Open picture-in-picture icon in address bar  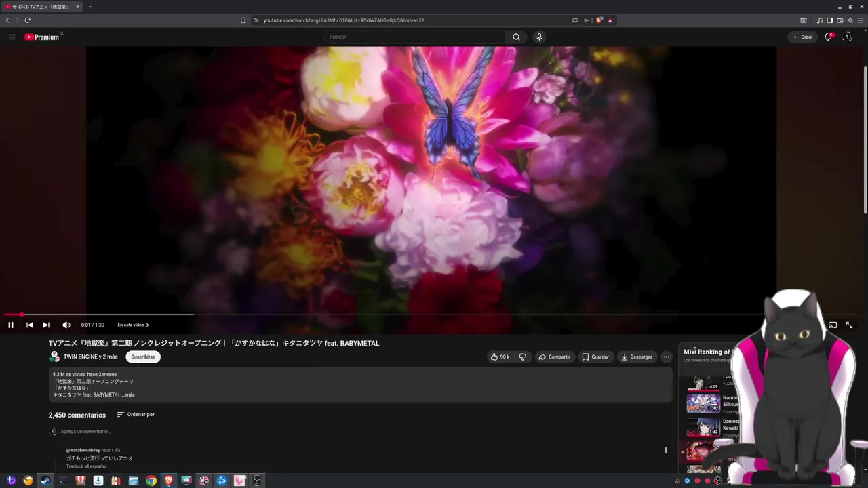[x=575, y=20]
